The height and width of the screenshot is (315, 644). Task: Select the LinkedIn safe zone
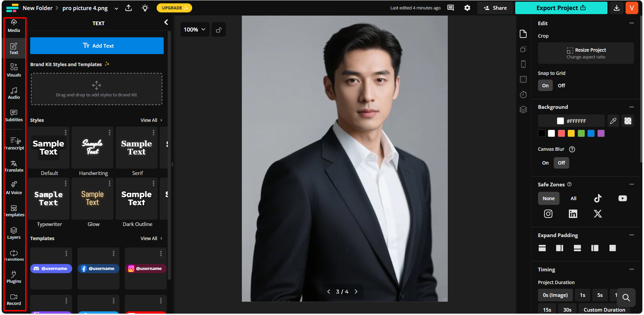click(x=573, y=214)
